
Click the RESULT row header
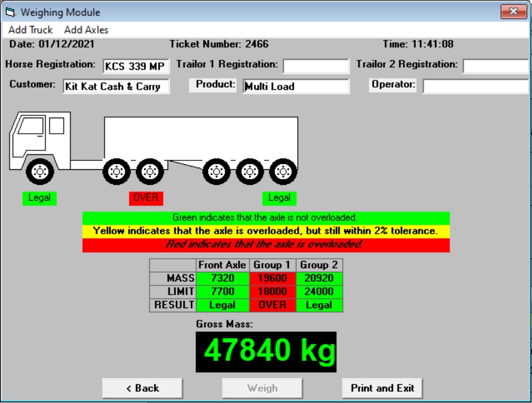pos(173,305)
